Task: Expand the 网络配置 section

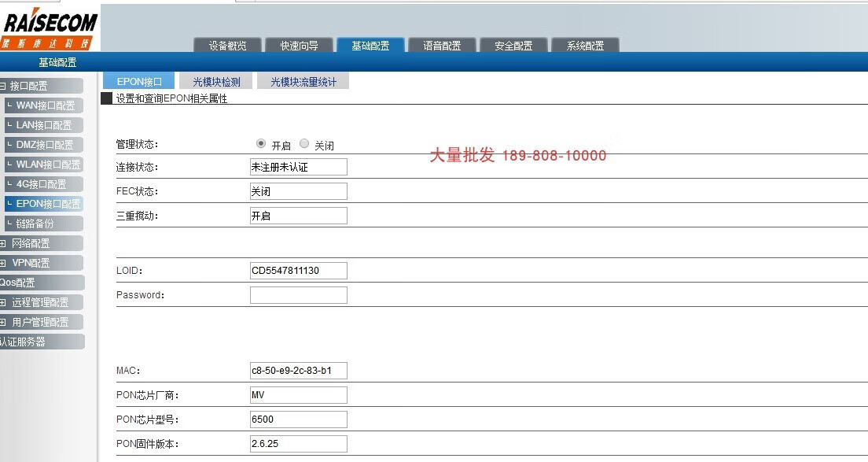Action: pos(3,243)
